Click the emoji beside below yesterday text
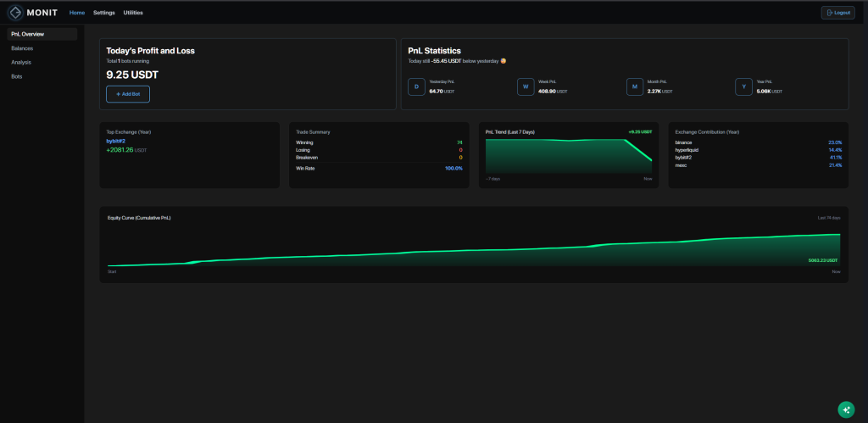This screenshot has height=423, width=868. [x=504, y=61]
